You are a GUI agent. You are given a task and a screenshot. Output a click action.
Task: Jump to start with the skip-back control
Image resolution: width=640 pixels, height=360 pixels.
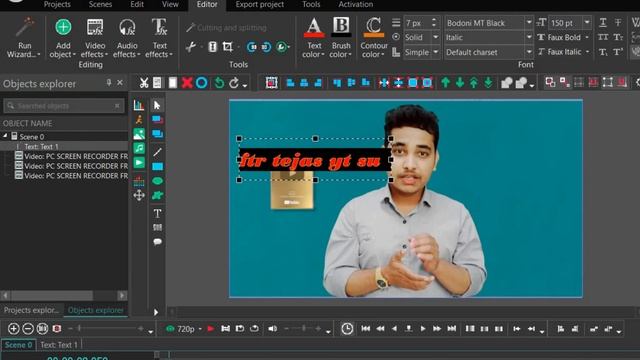click(366, 329)
